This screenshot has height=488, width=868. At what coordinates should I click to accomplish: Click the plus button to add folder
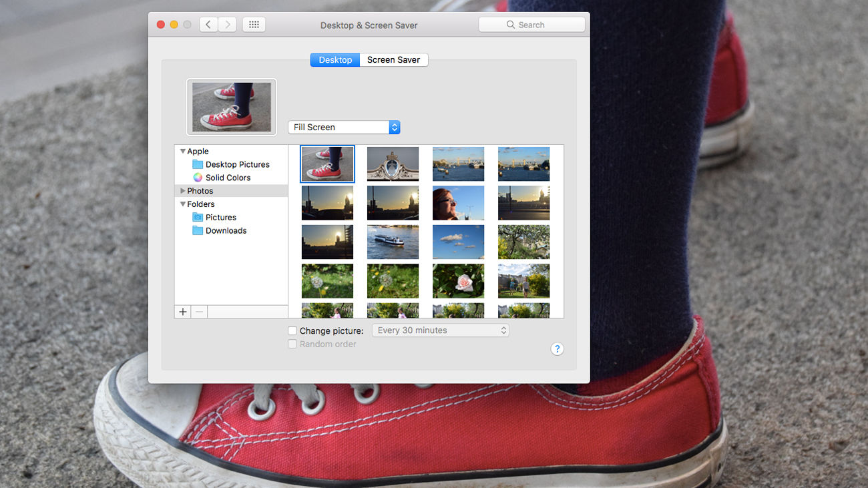pyautogui.click(x=183, y=312)
